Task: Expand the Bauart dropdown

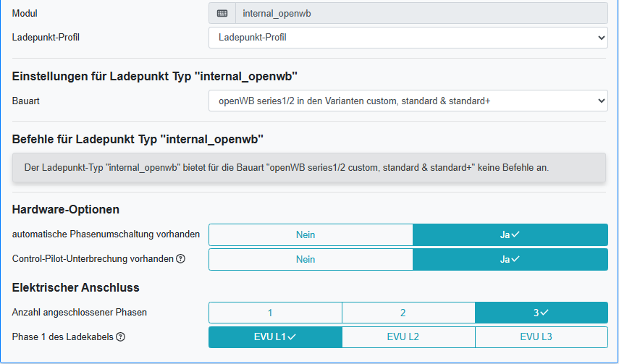Action: (408, 101)
